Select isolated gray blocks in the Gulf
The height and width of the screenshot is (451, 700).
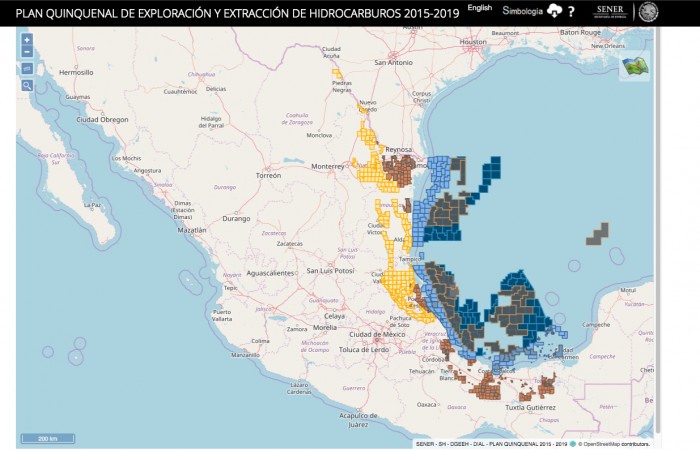coord(597,234)
